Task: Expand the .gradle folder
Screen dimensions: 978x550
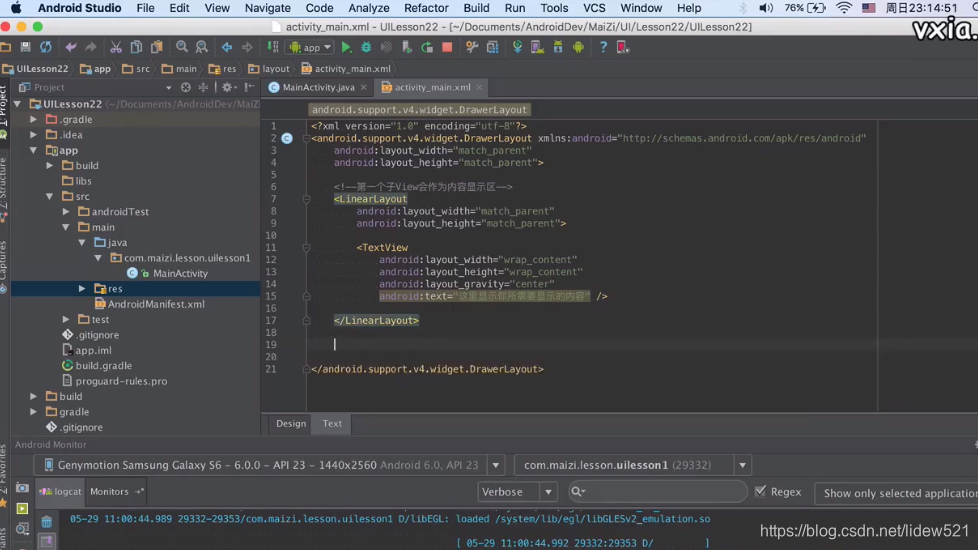Action: point(34,119)
